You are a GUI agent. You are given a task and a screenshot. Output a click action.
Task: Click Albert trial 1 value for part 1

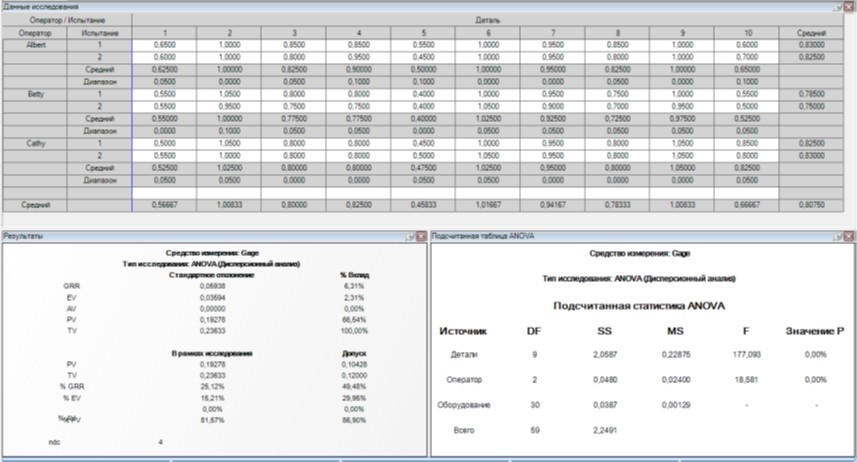point(163,45)
